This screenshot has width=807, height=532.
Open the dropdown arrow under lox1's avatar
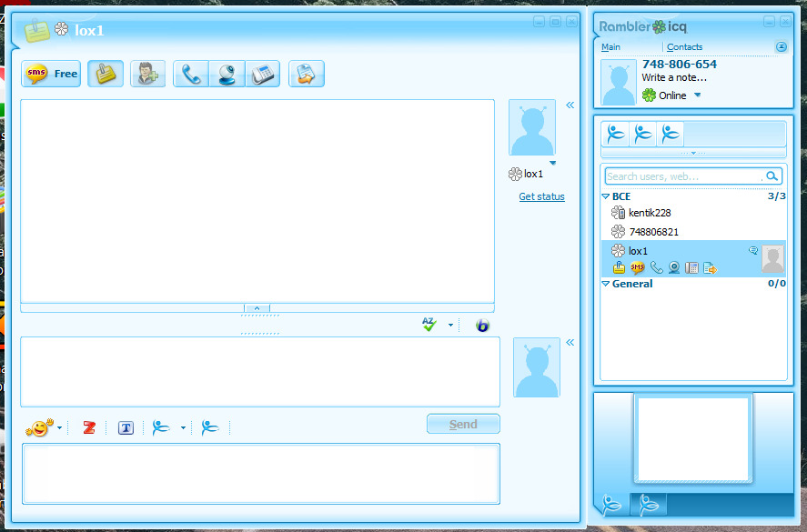[x=553, y=163]
